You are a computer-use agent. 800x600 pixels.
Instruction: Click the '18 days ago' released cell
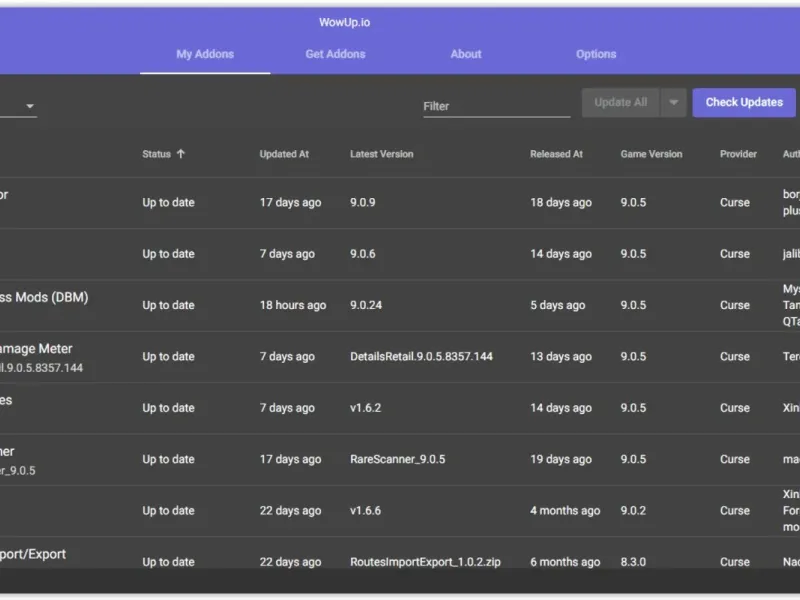[561, 203]
